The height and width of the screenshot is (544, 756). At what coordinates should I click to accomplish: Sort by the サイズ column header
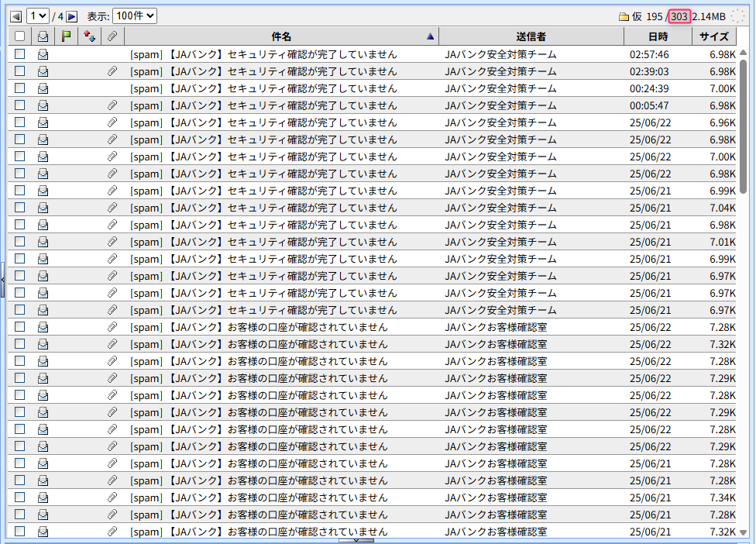[714, 36]
